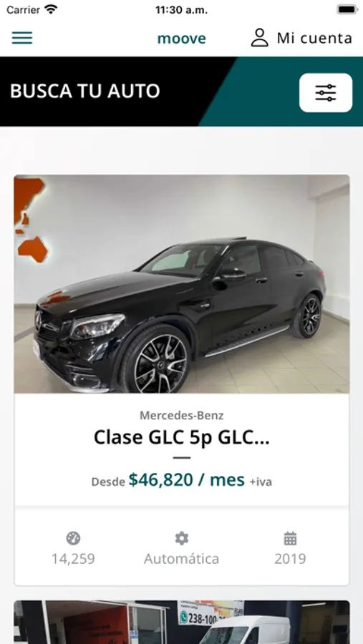The height and width of the screenshot is (644, 363).
Task: Tap the $46,820 / mes price
Action: tap(187, 479)
